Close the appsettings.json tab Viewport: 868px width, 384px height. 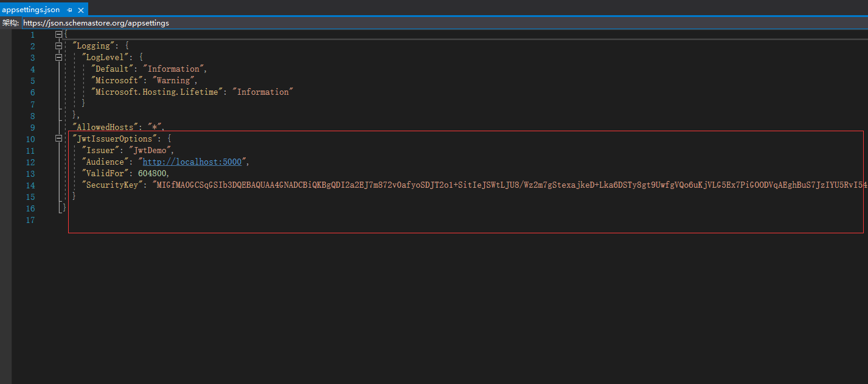81,10
